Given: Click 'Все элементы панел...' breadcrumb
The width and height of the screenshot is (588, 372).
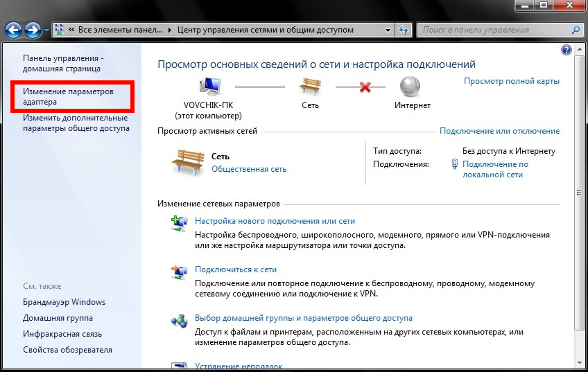Looking at the screenshot, I should tap(121, 30).
